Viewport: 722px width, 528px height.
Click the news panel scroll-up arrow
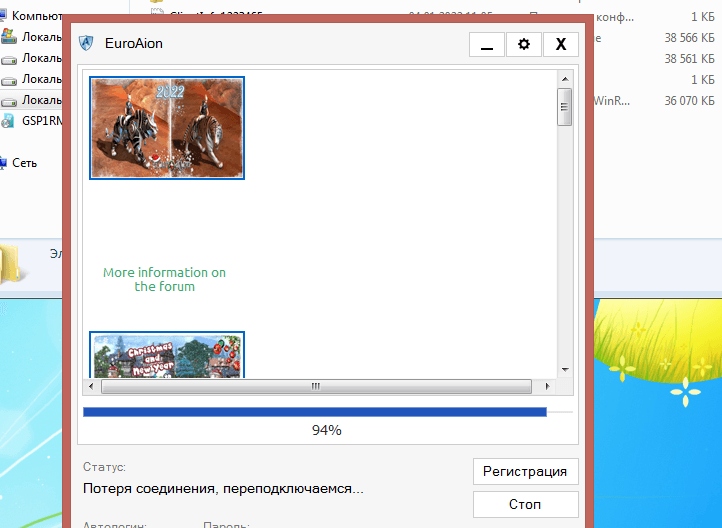(x=564, y=78)
